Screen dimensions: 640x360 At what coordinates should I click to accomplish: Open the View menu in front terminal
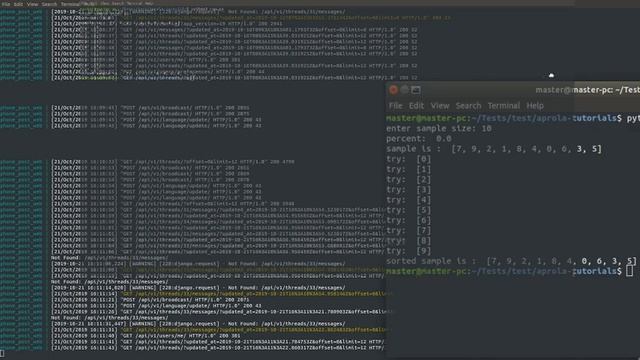[x=440, y=106]
